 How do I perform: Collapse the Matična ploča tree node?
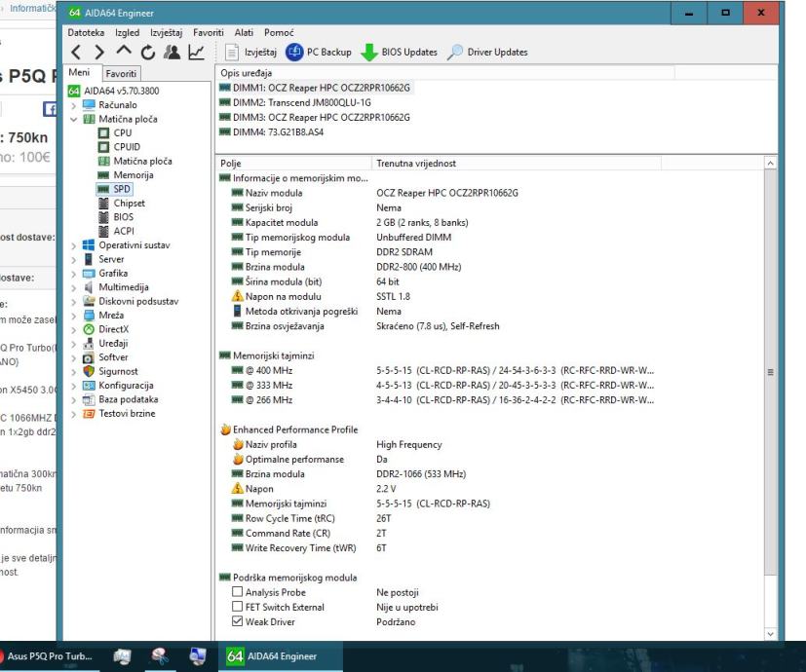(75, 119)
